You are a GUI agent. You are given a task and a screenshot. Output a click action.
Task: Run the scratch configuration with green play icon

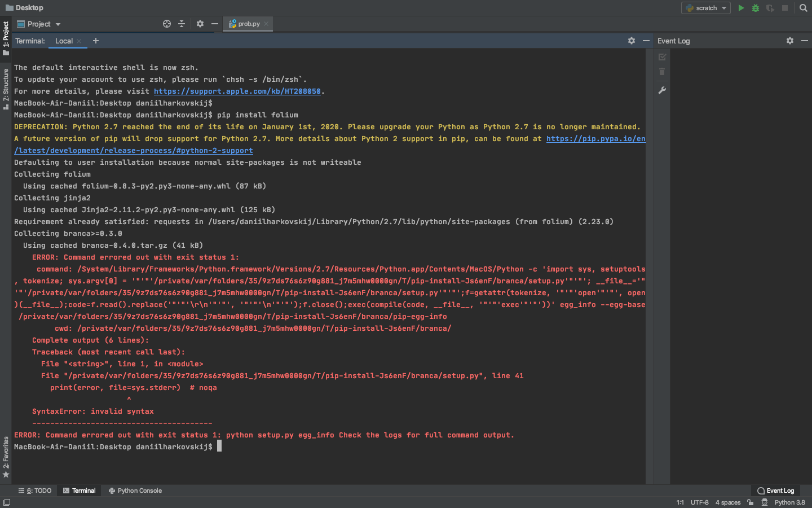click(741, 8)
